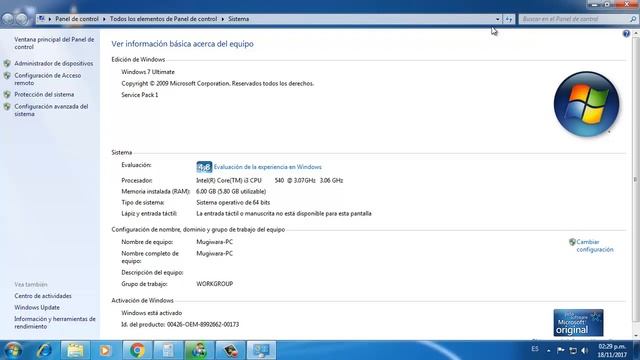
Task: Select Windows está activado text
Action: point(151,313)
